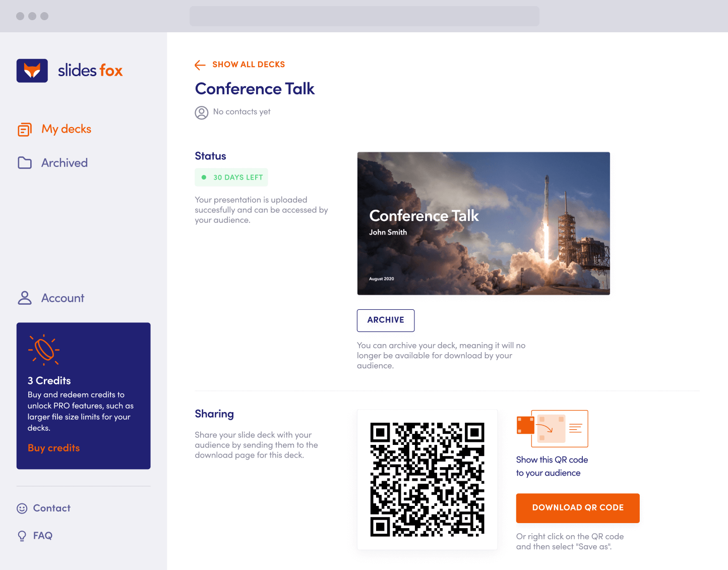This screenshot has width=728, height=570.
Task: Click the Contact smiley icon
Action: (x=22, y=508)
